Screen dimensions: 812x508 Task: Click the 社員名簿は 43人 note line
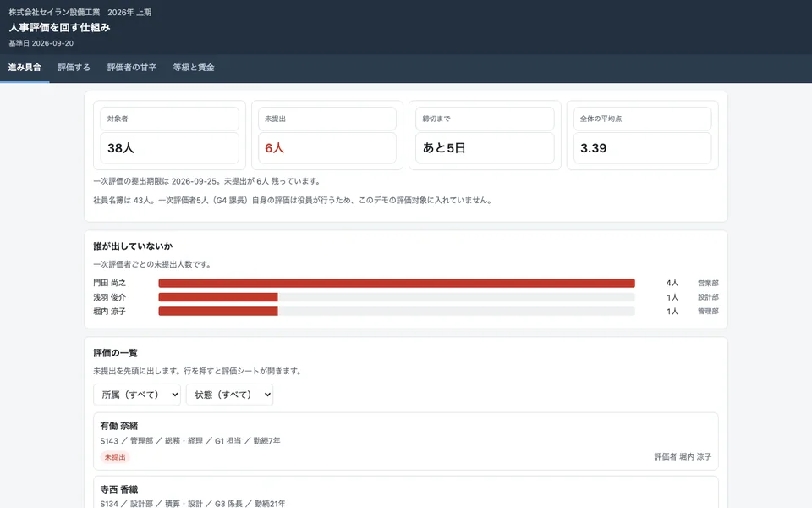(293, 200)
